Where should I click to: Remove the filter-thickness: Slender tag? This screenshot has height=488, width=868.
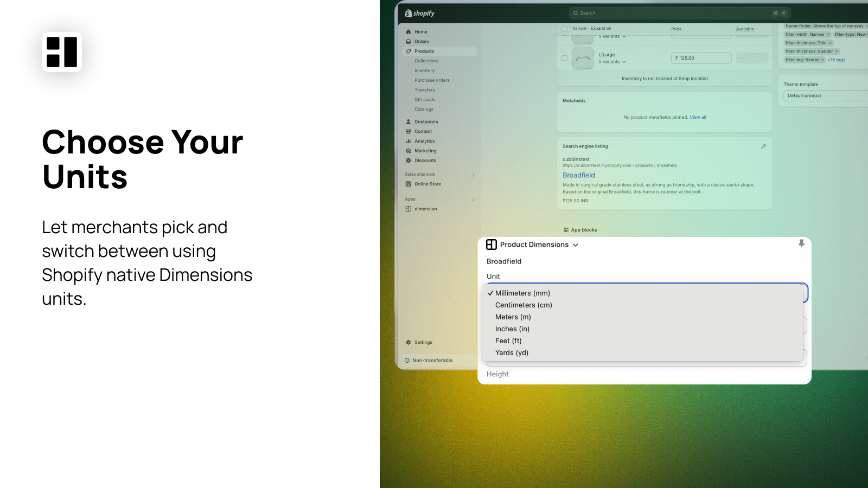click(x=837, y=52)
